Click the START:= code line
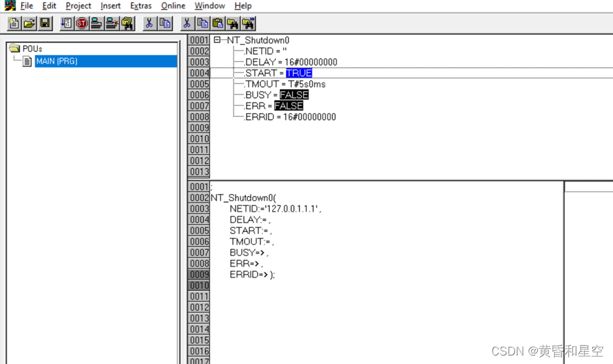 point(251,231)
